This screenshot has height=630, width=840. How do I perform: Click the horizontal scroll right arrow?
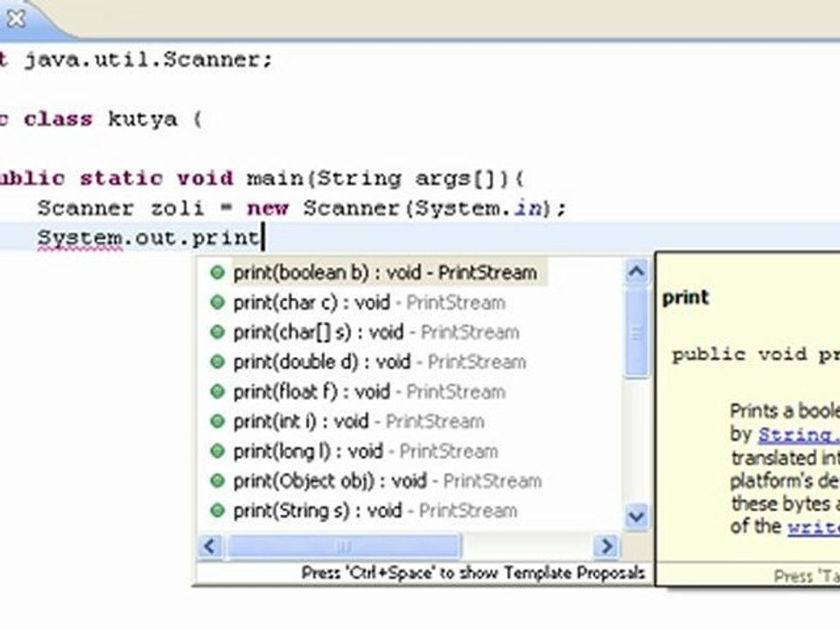pos(606,546)
